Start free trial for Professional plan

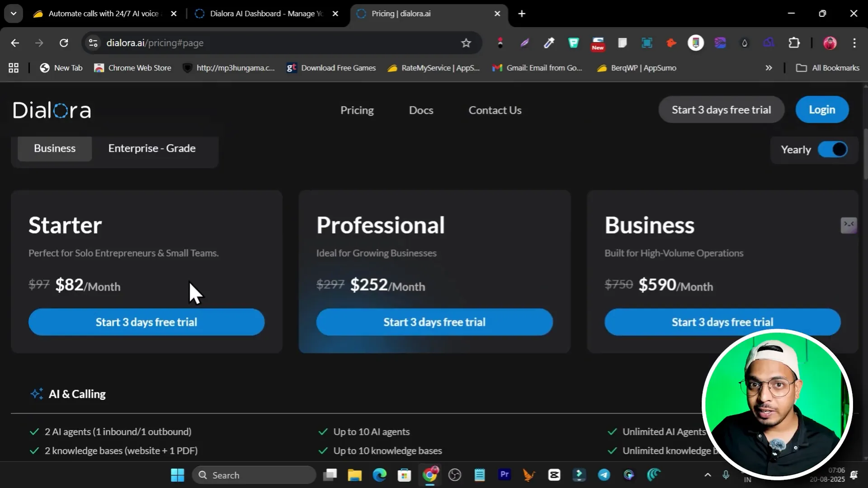434,322
